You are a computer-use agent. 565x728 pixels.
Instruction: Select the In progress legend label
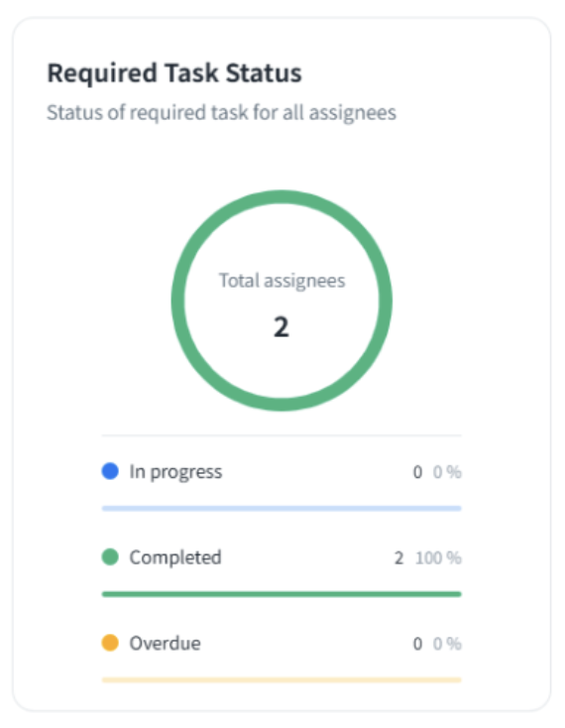click(x=175, y=472)
